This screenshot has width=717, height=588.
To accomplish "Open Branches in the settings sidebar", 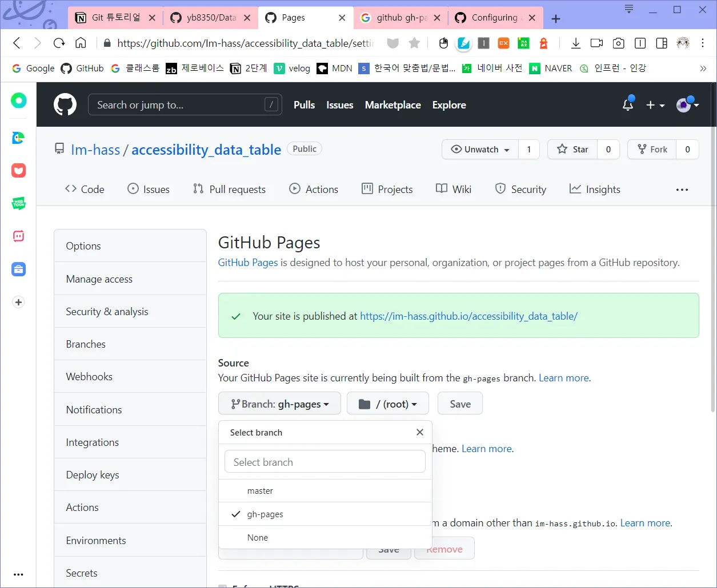I will pos(130,344).
